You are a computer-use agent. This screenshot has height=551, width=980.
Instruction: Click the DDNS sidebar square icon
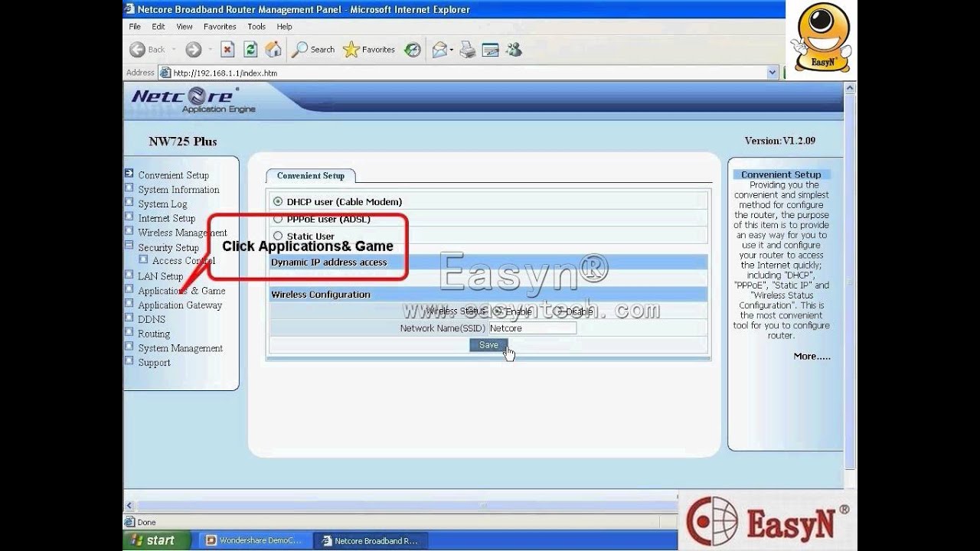(129, 318)
